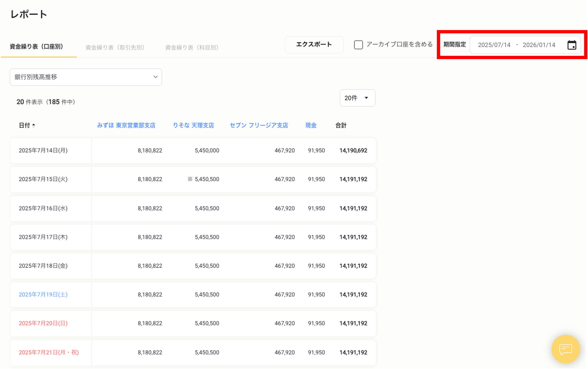Open the 現金 column link
Image resolution: width=588 pixels, height=369 pixels.
(x=311, y=125)
